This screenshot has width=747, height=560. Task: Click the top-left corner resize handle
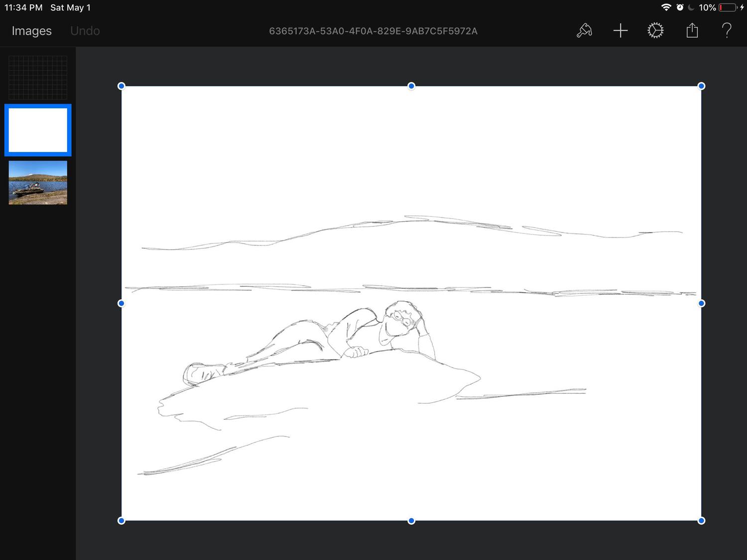121,86
